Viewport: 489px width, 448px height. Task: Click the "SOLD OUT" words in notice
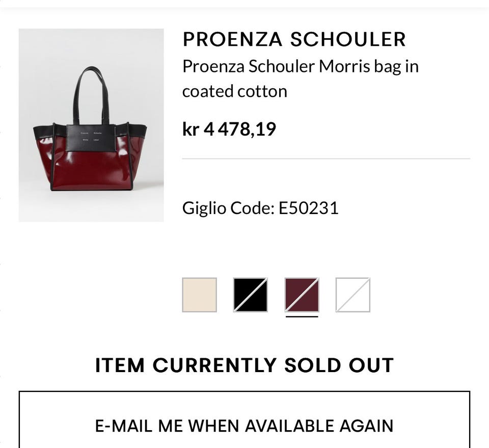pos(339,365)
